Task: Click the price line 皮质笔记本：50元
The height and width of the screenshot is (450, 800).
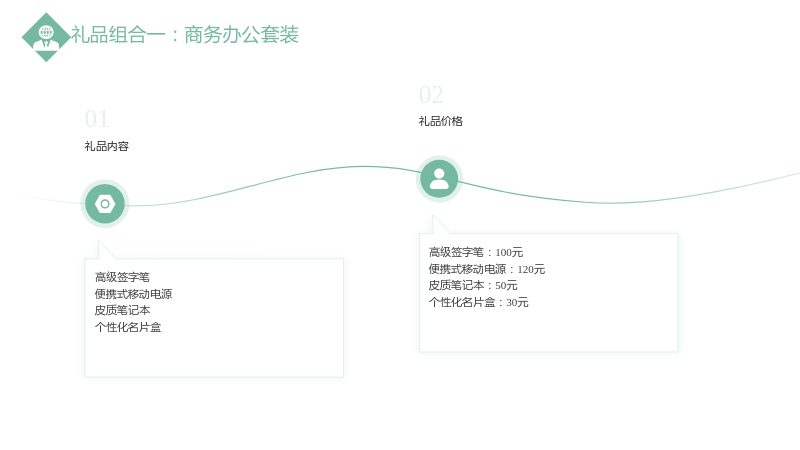Action: coord(473,285)
